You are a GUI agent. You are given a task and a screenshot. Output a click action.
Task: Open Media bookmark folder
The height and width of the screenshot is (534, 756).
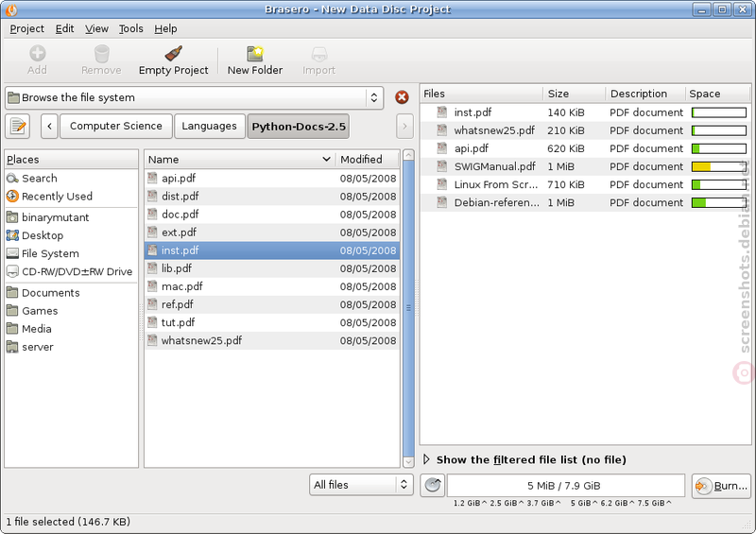click(72, 329)
